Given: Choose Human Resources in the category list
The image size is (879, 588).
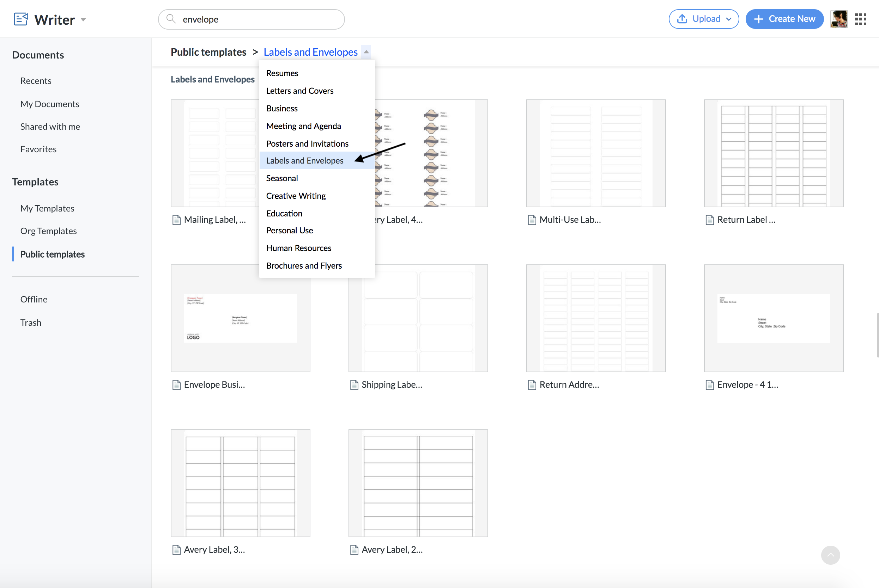Looking at the screenshot, I should click(x=299, y=248).
